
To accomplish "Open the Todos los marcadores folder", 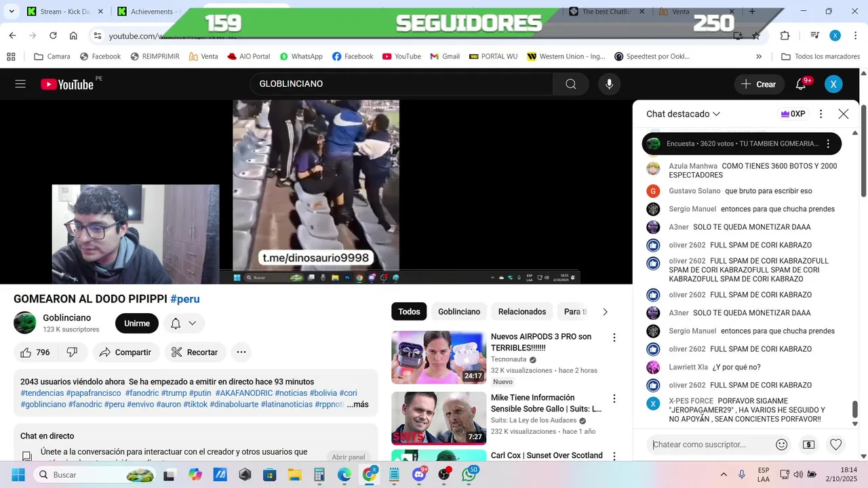I will tap(821, 56).
